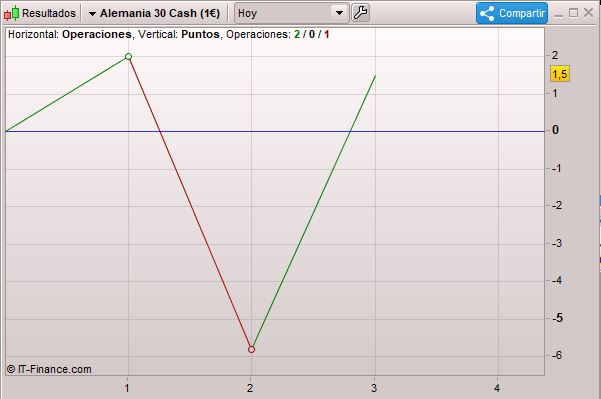Viewport: 601px width, 399px height.
Task: Click the green winning operations count 2
Action: click(297, 34)
